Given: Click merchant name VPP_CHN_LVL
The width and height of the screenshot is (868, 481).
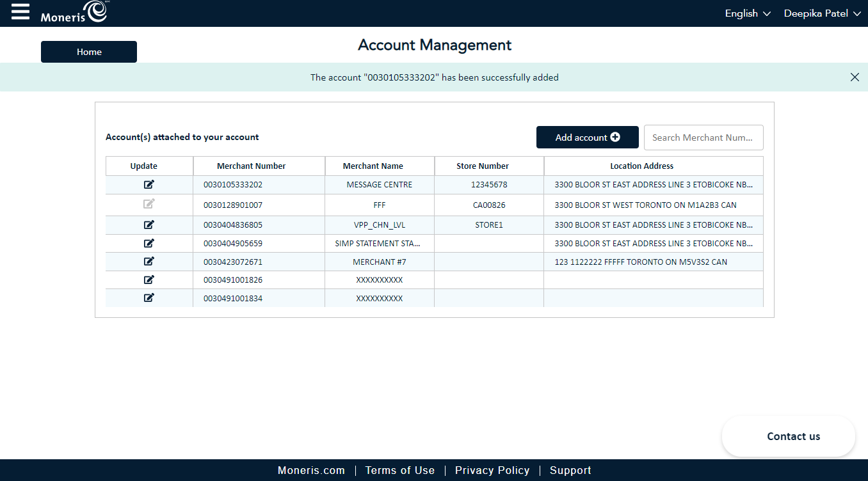Looking at the screenshot, I should [380, 225].
